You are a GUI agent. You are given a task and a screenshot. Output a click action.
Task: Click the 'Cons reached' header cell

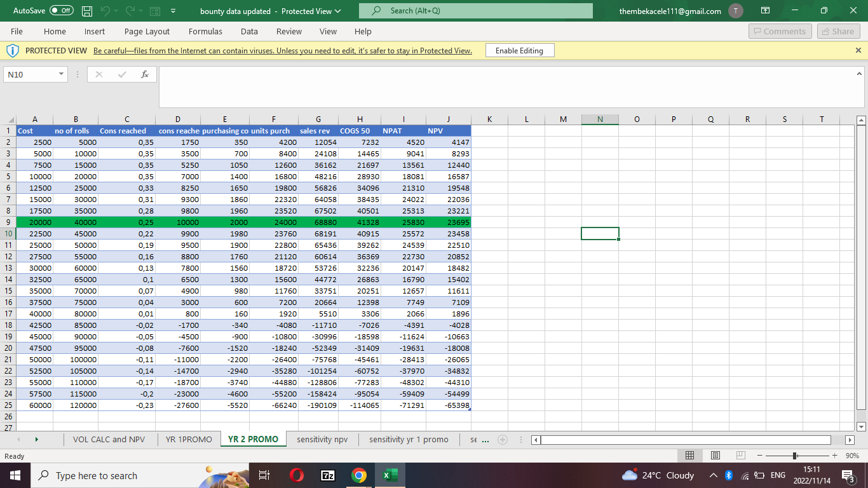(126, 131)
